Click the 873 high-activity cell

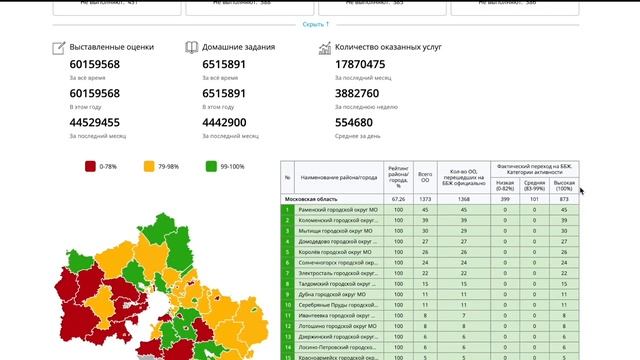pyautogui.click(x=564, y=199)
